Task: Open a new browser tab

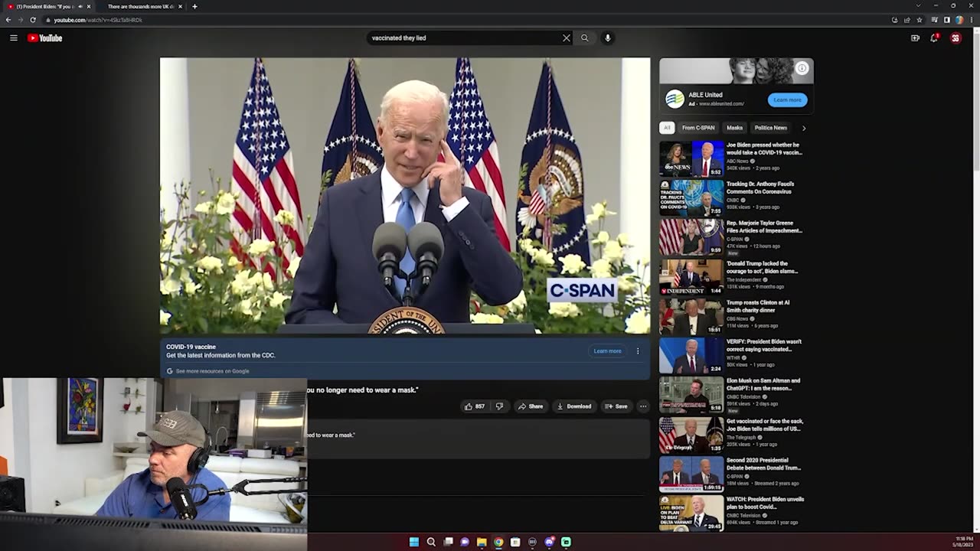Action: click(194, 6)
